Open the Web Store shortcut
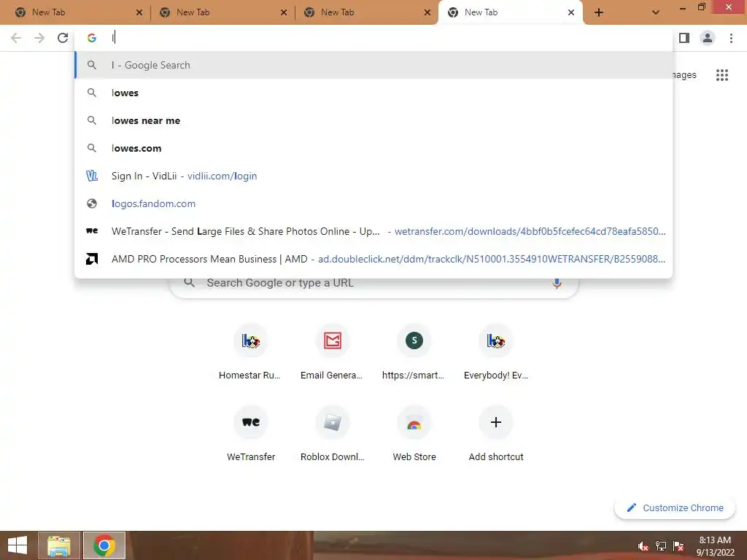Image resolution: width=747 pixels, height=560 pixels. (414, 434)
